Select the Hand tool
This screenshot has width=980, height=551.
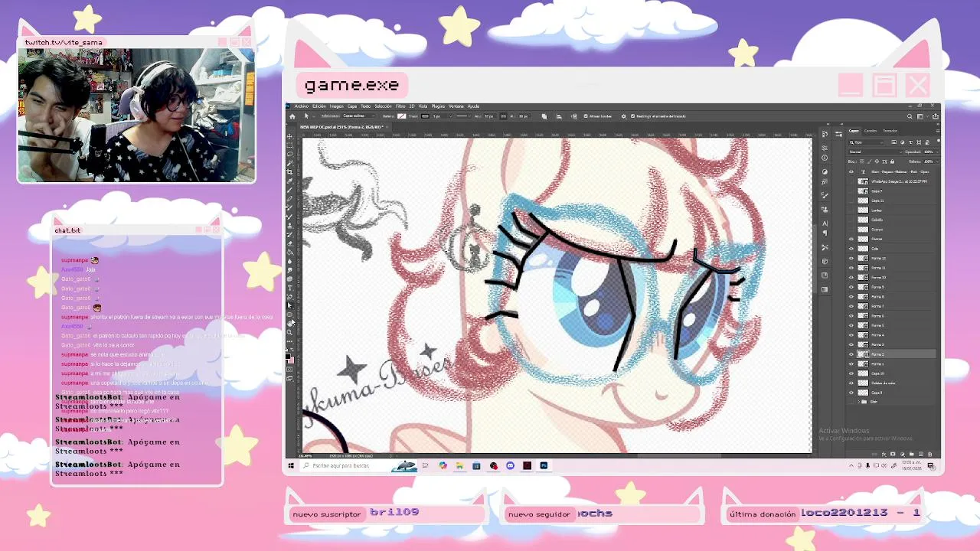[x=289, y=323]
